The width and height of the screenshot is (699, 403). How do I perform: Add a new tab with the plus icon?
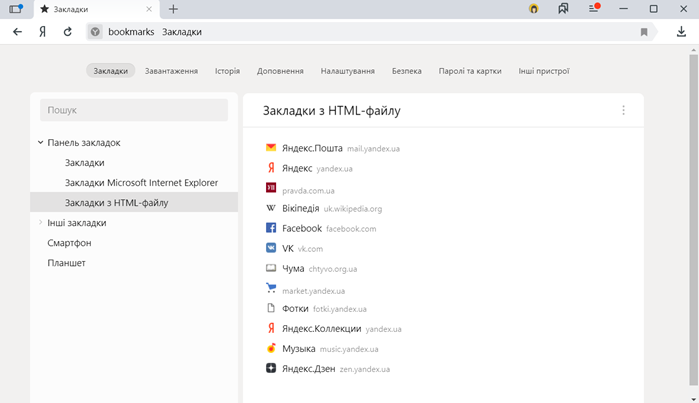tap(173, 9)
